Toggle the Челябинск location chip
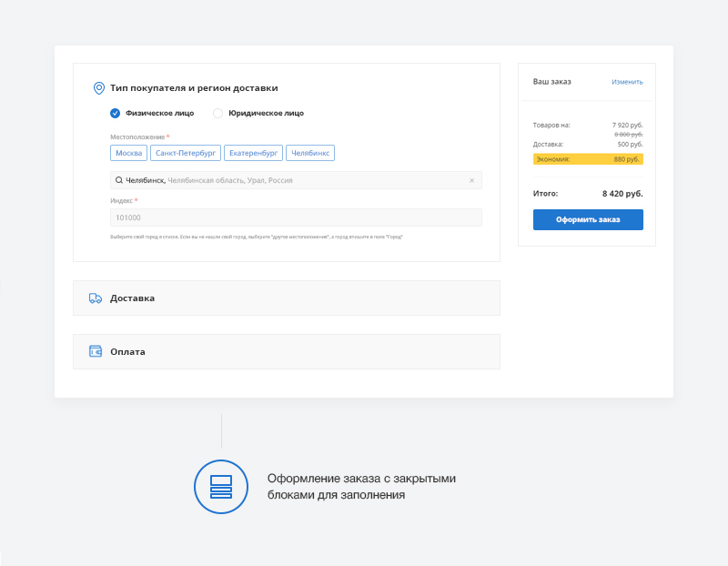This screenshot has width=728, height=566. coord(310,153)
